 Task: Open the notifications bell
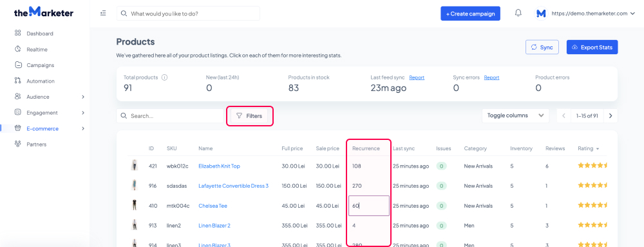pyautogui.click(x=518, y=13)
